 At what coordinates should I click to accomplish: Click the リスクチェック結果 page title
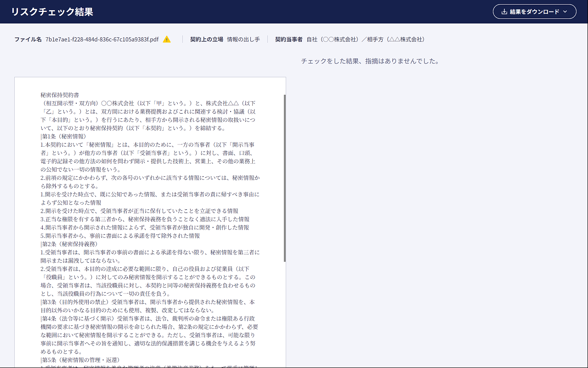click(52, 11)
